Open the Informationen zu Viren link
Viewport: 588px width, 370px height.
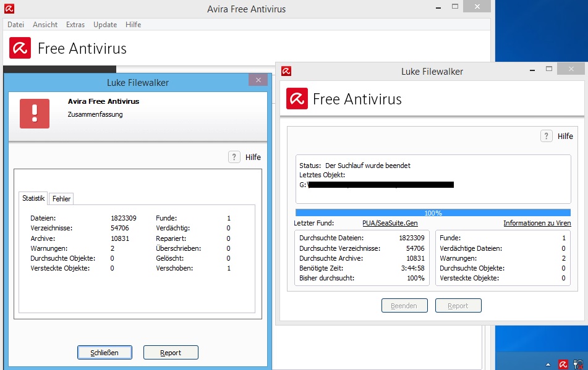[x=537, y=223]
